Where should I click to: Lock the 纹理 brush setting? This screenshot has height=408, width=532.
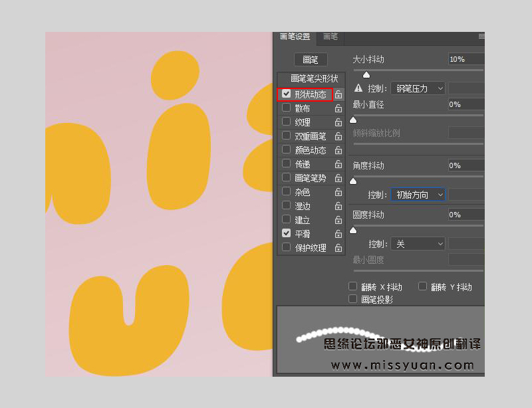(x=338, y=122)
